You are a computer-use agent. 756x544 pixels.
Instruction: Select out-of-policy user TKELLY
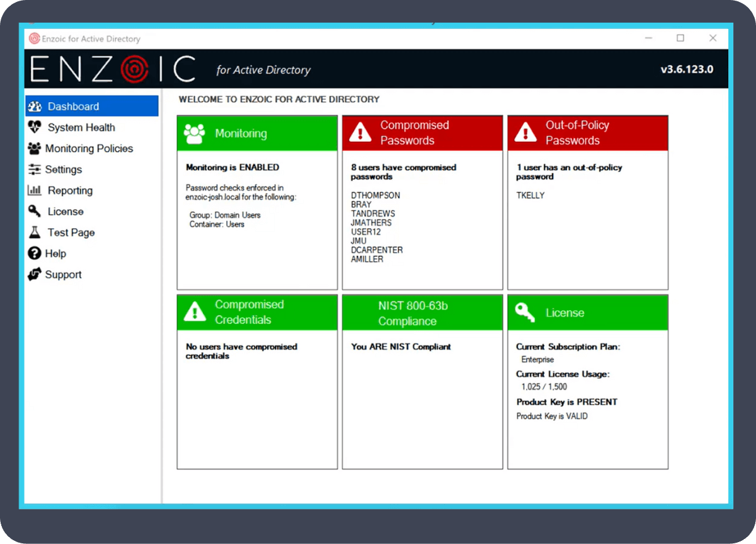pyautogui.click(x=530, y=195)
